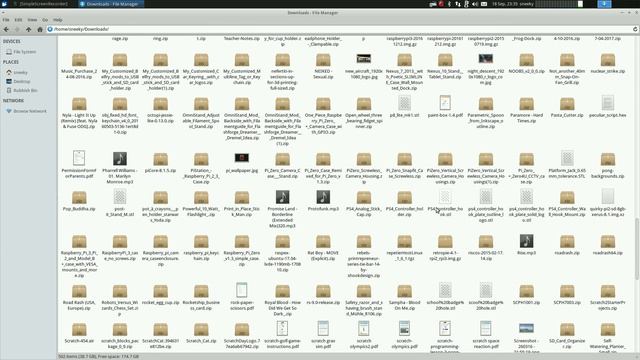This screenshot has width=640, height=360.
Task: Go forward with the Forward arrow
Action: tap(17, 29)
